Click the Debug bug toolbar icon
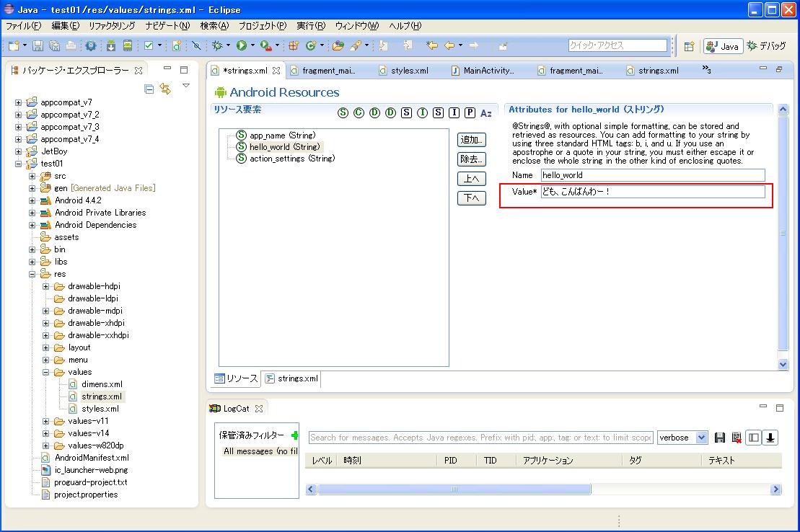 coord(217,46)
